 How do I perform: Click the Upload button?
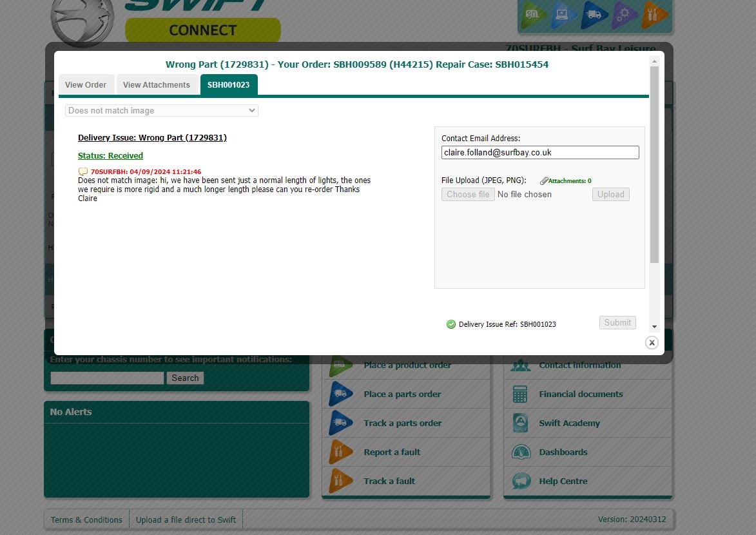pyautogui.click(x=610, y=195)
